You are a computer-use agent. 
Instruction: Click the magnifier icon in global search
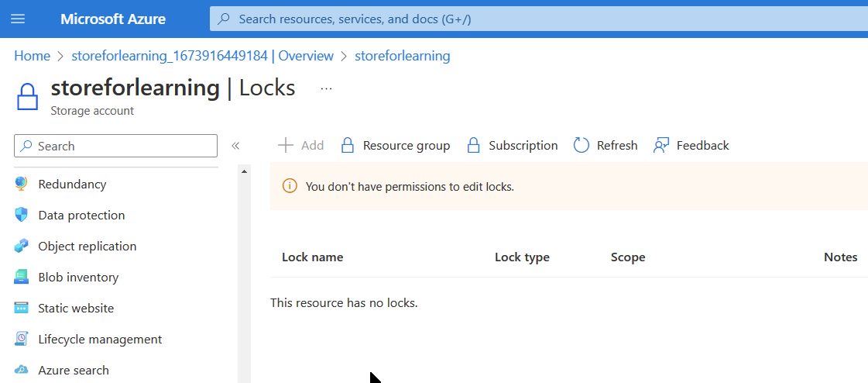[x=224, y=19]
